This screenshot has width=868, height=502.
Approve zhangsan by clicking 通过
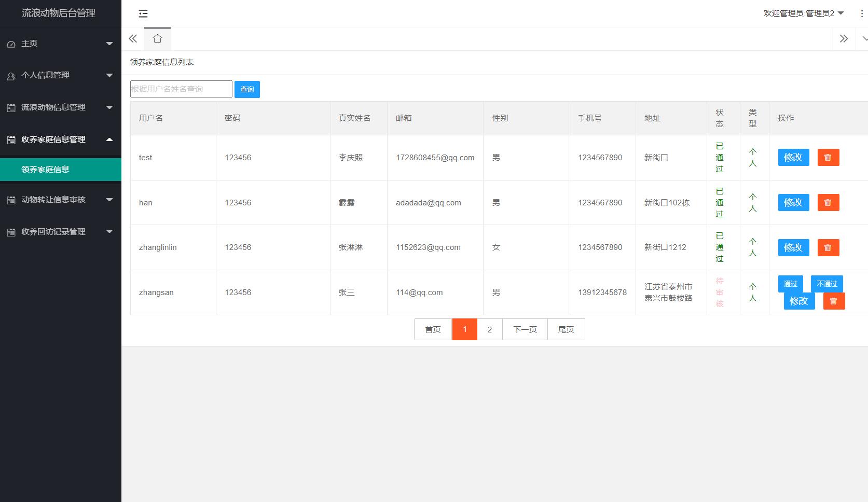790,284
